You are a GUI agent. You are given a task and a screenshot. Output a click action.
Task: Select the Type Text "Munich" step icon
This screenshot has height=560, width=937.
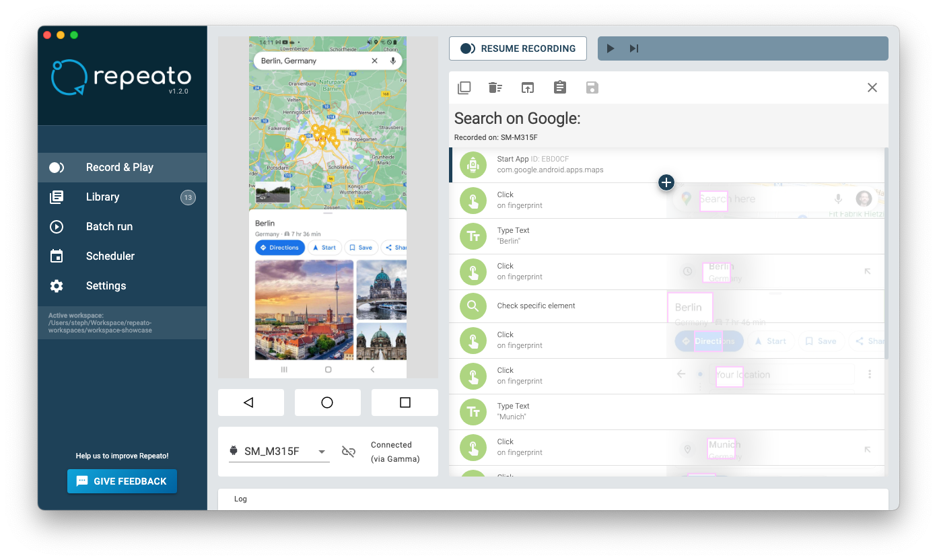(x=473, y=412)
